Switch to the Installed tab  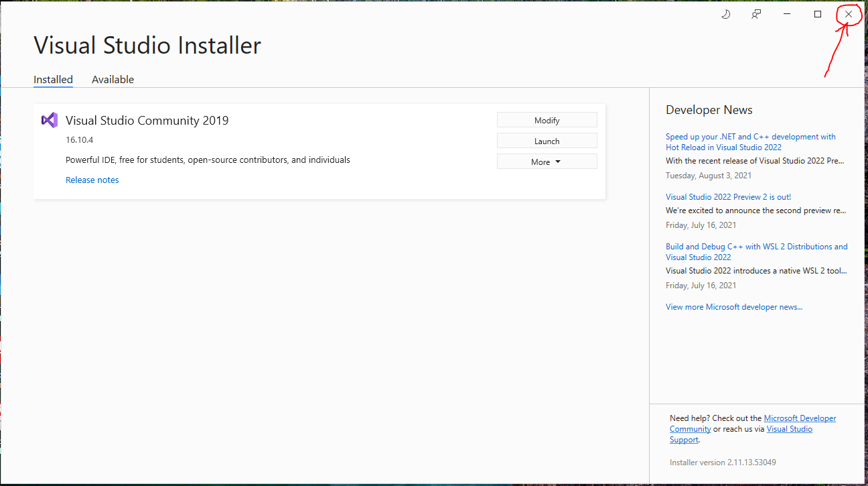(x=53, y=79)
